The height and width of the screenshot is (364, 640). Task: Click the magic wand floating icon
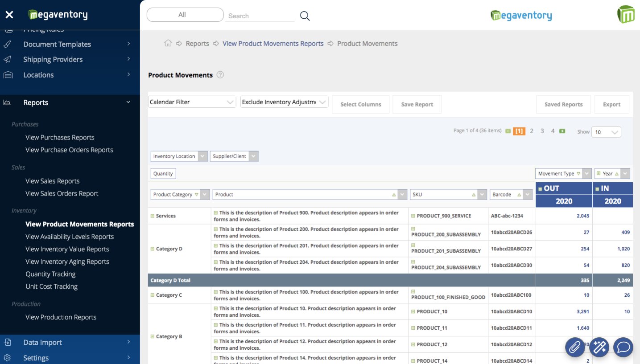(x=599, y=347)
